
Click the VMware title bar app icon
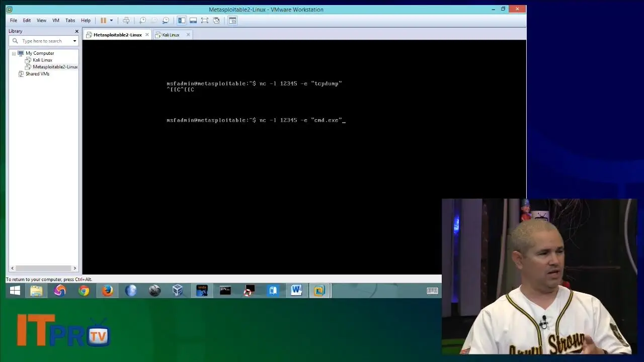9,10
